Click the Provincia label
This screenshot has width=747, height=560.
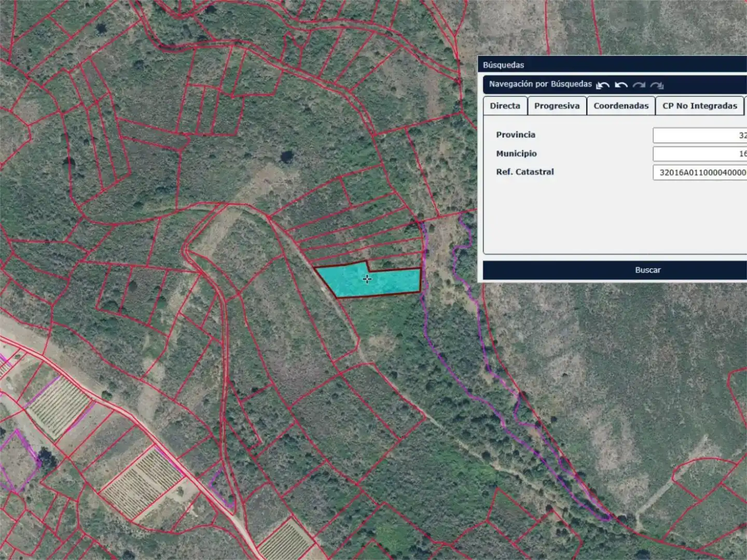pos(516,135)
